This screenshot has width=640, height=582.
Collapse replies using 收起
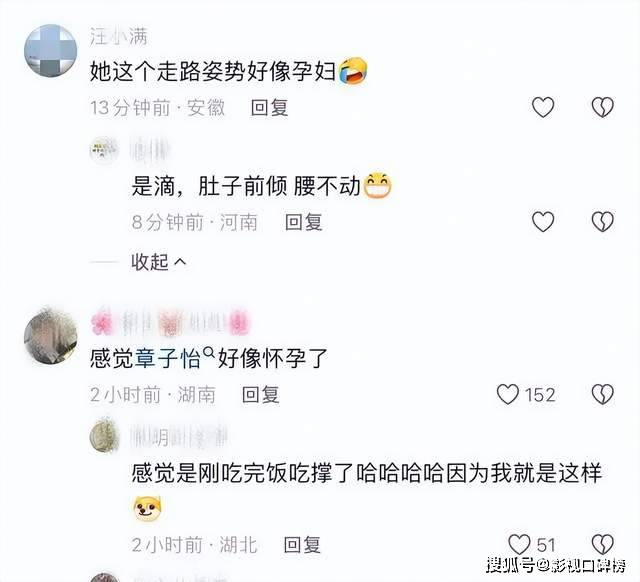coord(158,261)
